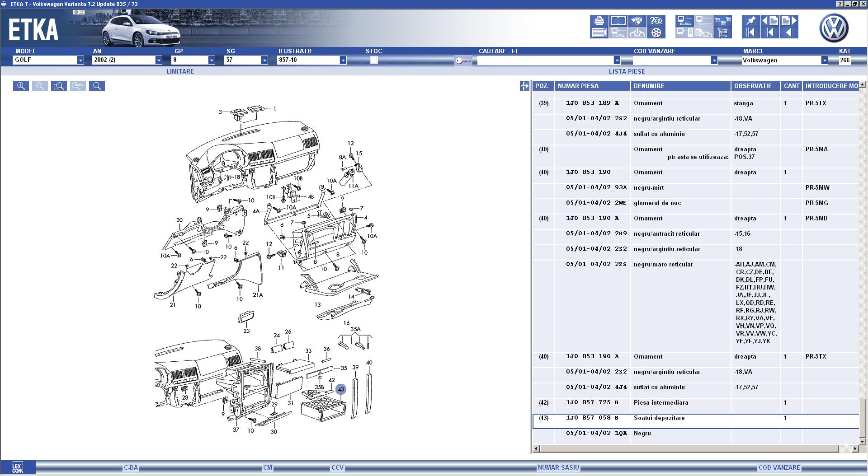This screenshot has width=868, height=476.
Task: Open the MARCI dropdown showing Volkswagen
Action: coord(824,60)
